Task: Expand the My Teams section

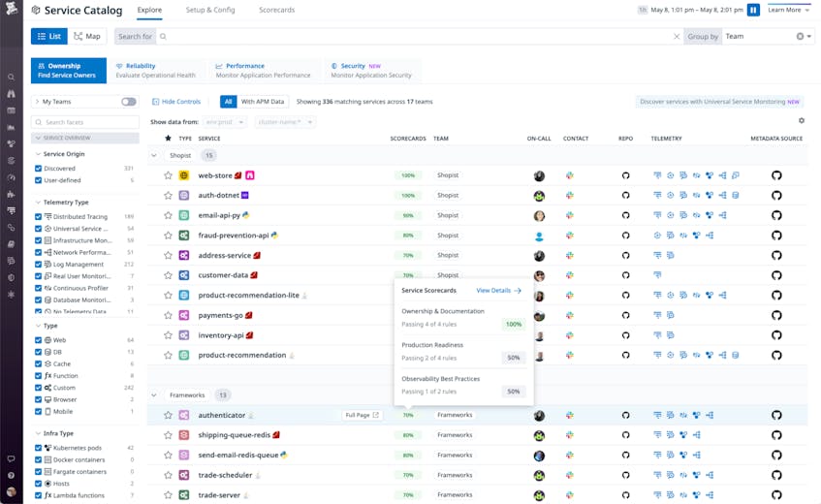Action: [37, 102]
